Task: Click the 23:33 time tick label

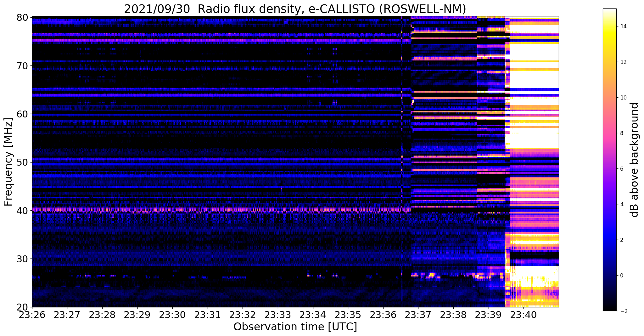Action: click(278, 315)
